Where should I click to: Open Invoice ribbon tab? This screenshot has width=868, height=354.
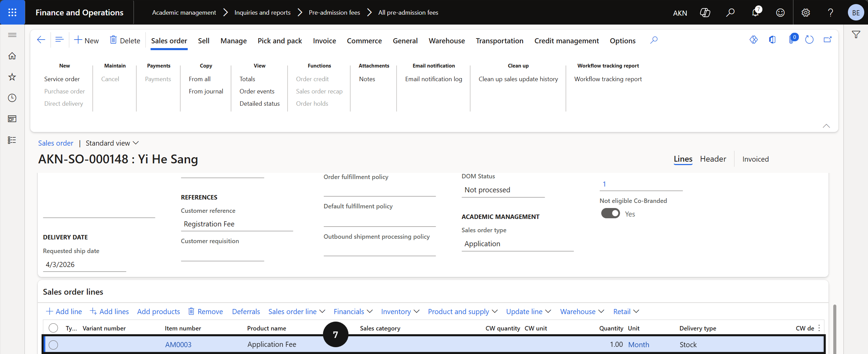click(324, 41)
